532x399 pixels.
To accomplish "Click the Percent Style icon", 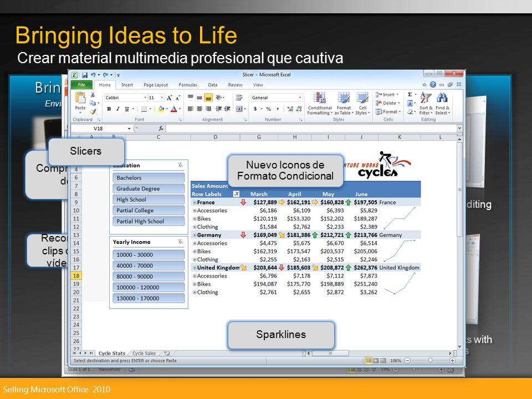I will [269, 109].
